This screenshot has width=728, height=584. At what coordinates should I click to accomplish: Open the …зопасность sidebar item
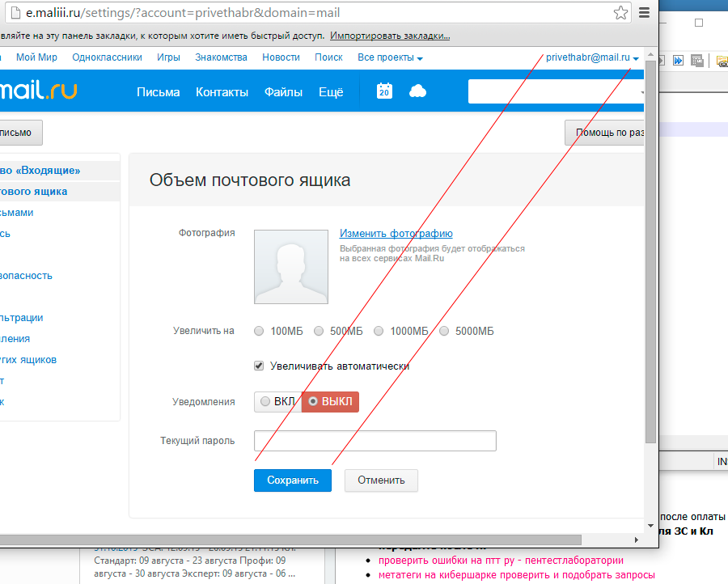pyautogui.click(x=26, y=276)
